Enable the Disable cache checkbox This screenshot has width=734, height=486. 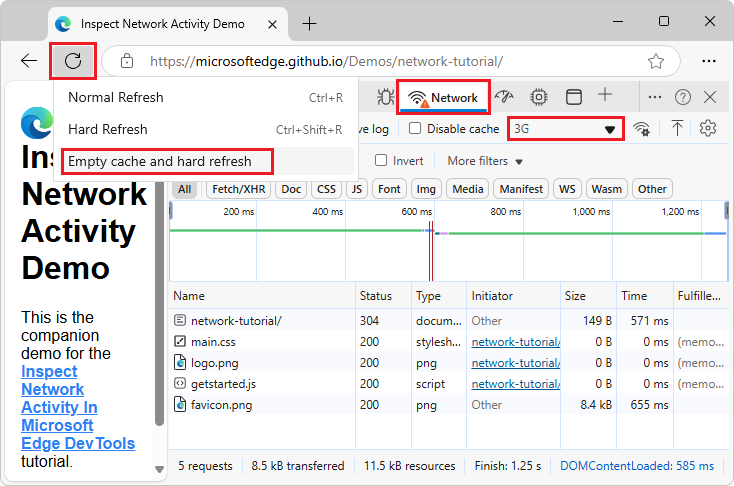click(x=415, y=129)
